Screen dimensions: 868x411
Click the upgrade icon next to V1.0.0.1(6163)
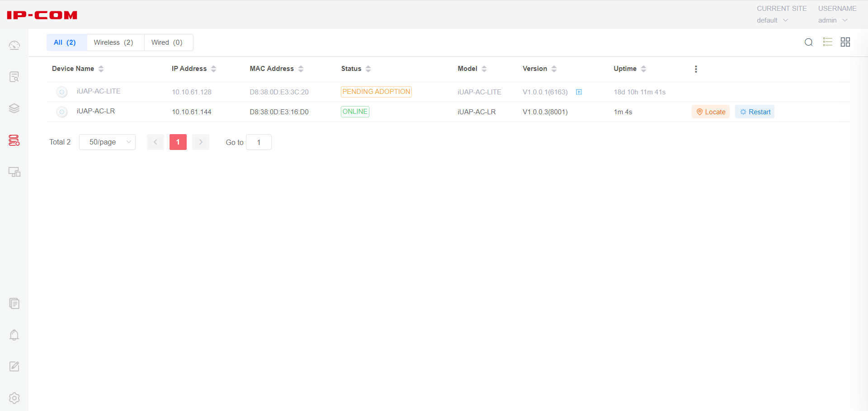click(x=579, y=92)
